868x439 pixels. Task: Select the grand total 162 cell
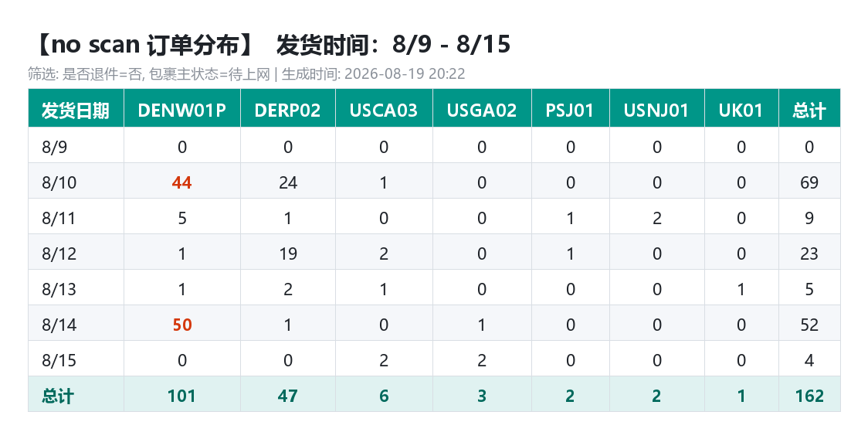pos(809,395)
